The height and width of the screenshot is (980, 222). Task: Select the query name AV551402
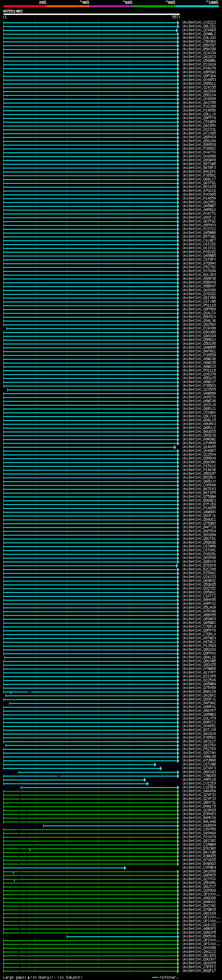coord(13,11)
